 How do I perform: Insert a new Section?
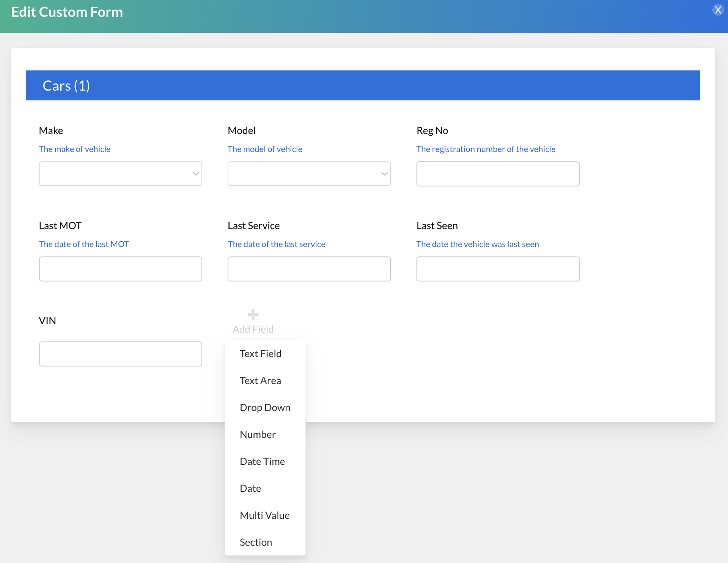point(256,542)
